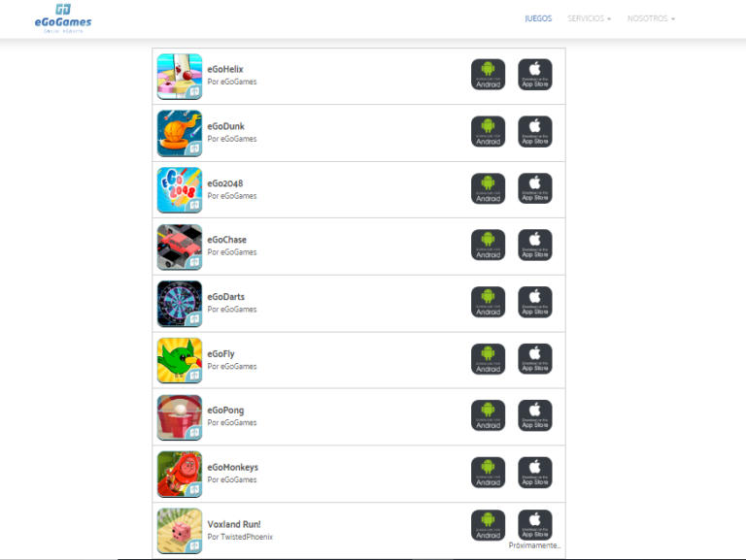746x560 pixels.
Task: Expand the NOSOTROS dropdown menu
Action: 651,18
